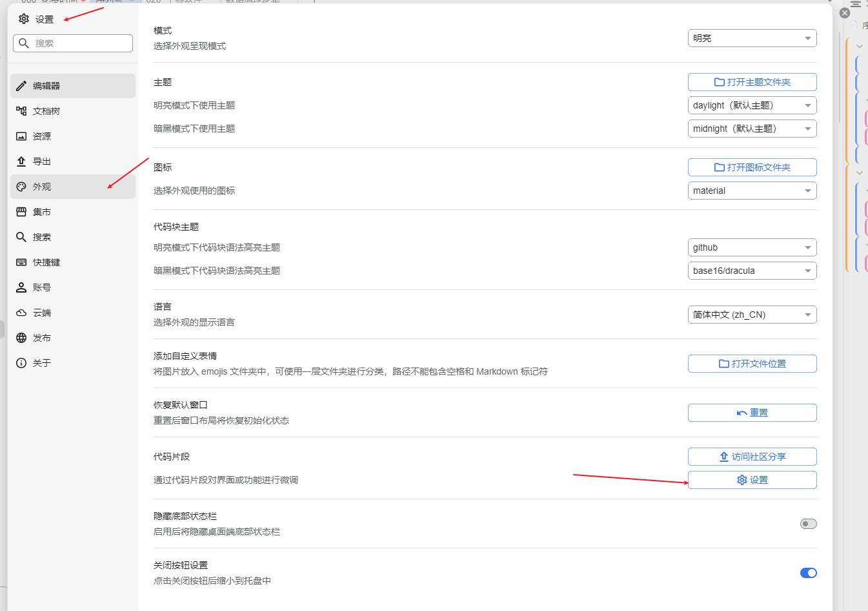The image size is (868, 611).
Task: Click the 打开主题文件夹 button
Action: click(752, 82)
